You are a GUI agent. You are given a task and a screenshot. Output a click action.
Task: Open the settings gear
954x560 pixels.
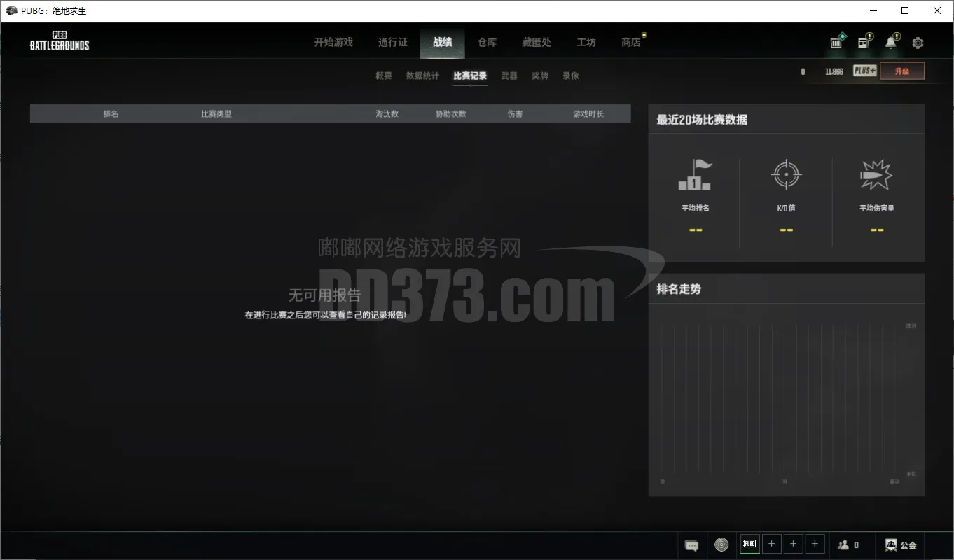tap(918, 43)
